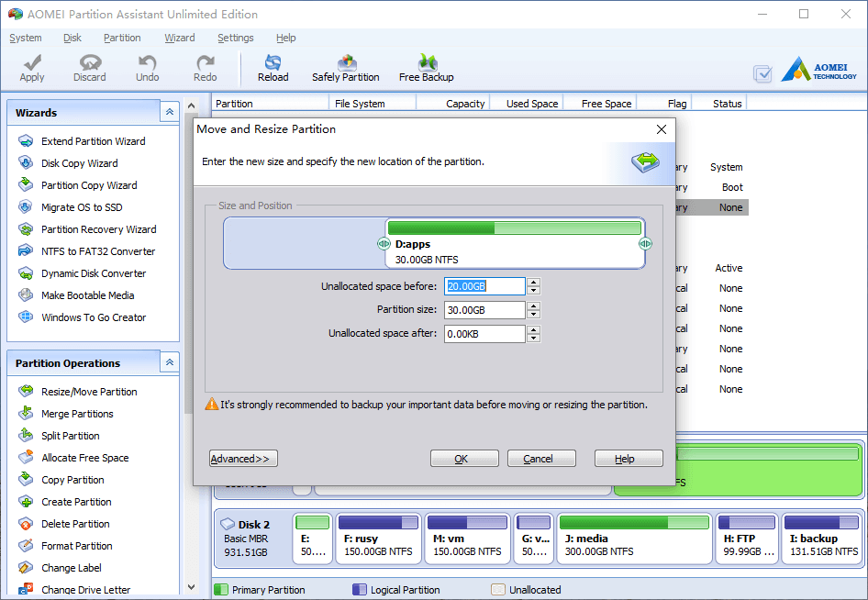Viewport: 868px width, 600px height.
Task: Click the sidebar scroll down arrow
Action: point(191,587)
